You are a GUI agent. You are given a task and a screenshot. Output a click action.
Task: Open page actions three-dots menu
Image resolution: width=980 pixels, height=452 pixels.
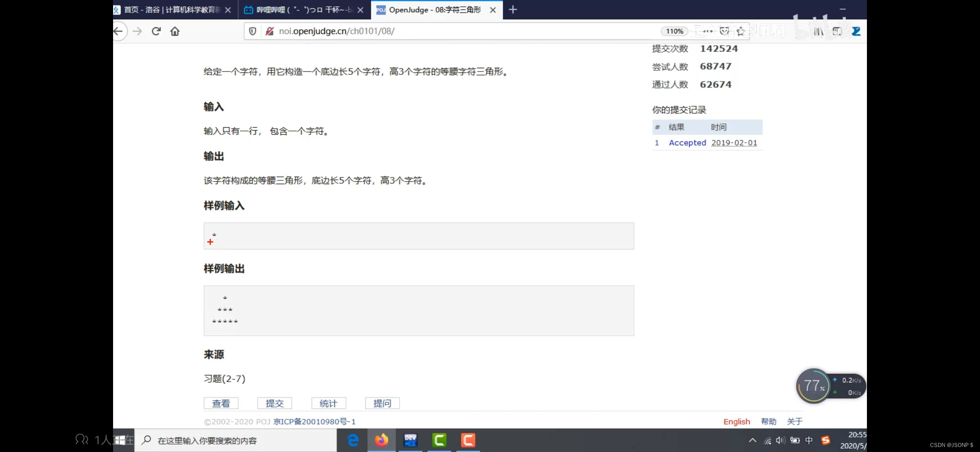[x=708, y=31]
